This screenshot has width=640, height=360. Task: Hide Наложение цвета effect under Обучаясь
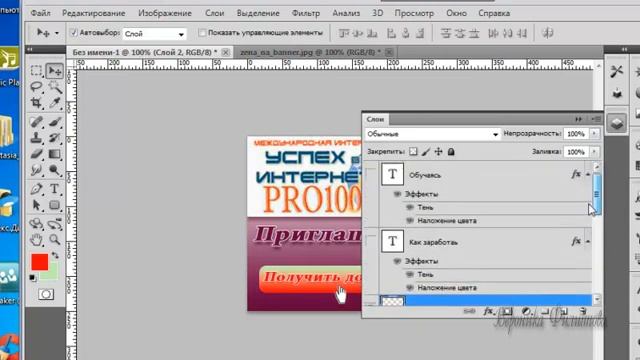tap(410, 220)
